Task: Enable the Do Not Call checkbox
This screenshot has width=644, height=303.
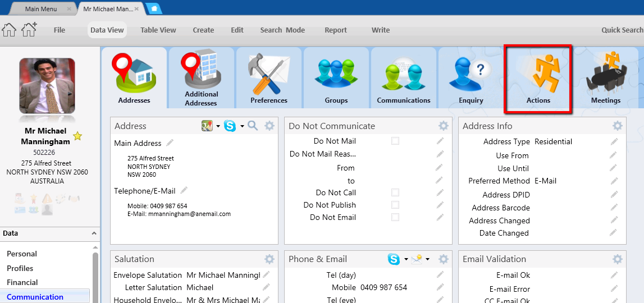Action: click(395, 192)
